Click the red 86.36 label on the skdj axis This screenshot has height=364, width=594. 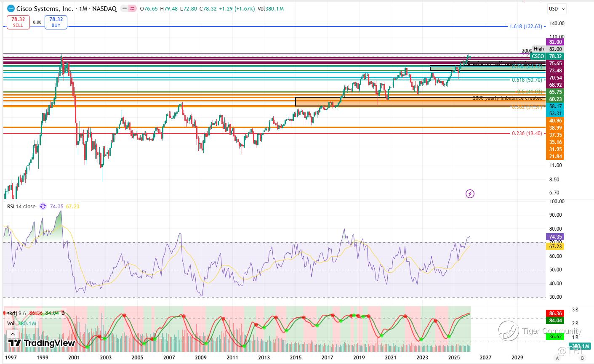pos(554,314)
